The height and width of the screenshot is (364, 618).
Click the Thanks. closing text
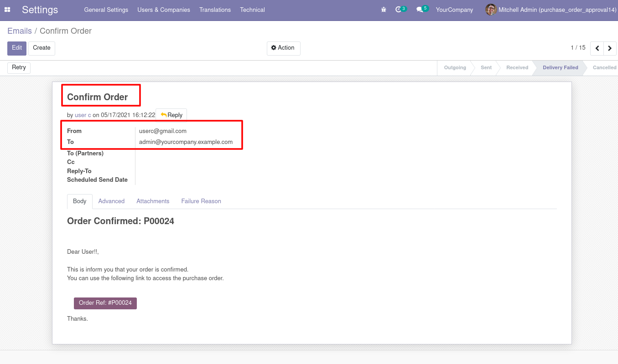coord(78,319)
